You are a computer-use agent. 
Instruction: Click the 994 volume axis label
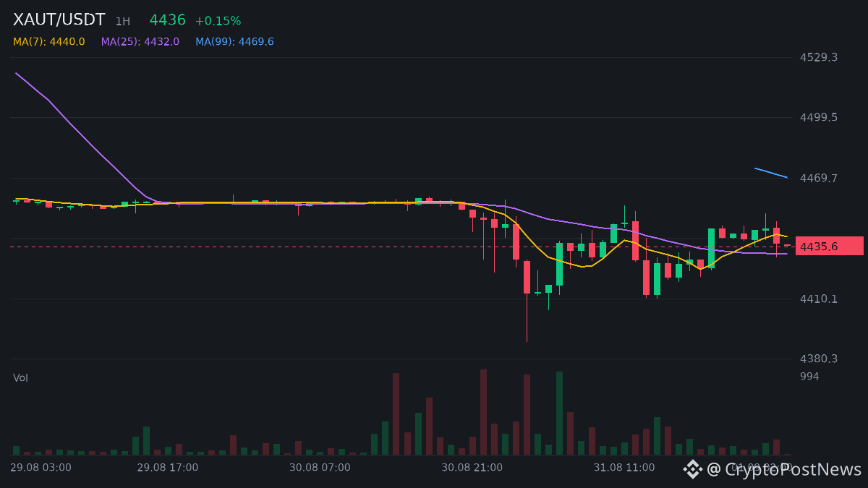click(809, 376)
